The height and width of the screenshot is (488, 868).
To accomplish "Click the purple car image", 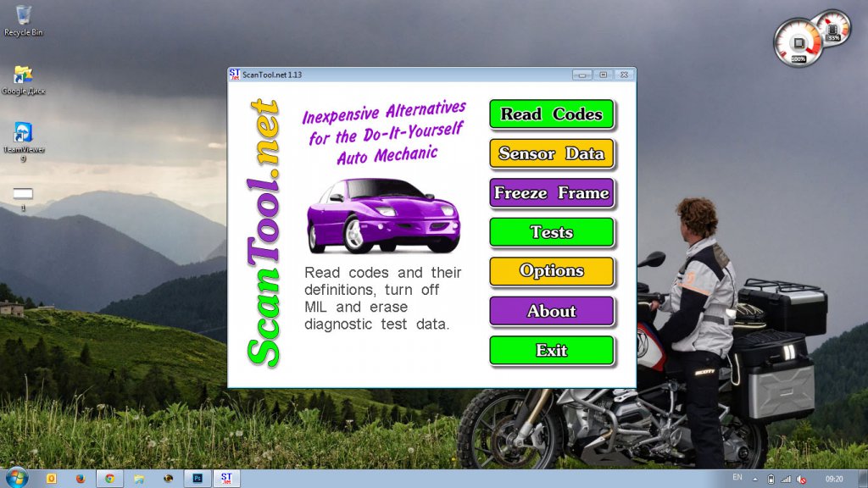I will point(383,215).
